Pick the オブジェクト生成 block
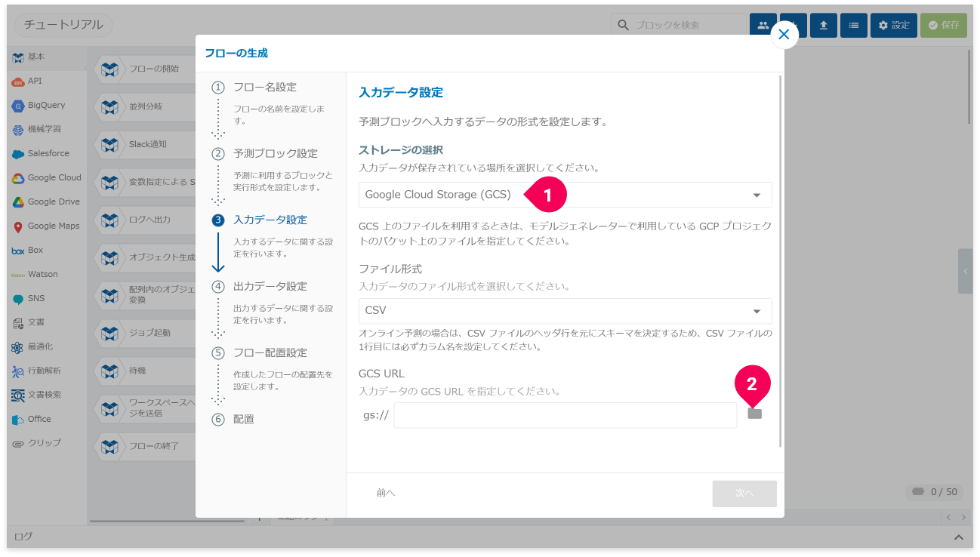Viewport: 980px width, 557px height. click(145, 257)
